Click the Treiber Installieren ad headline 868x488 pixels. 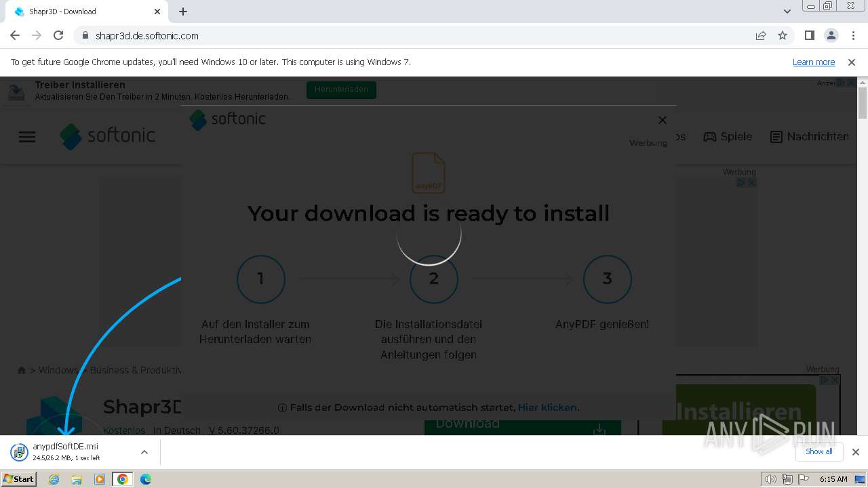[80, 85]
